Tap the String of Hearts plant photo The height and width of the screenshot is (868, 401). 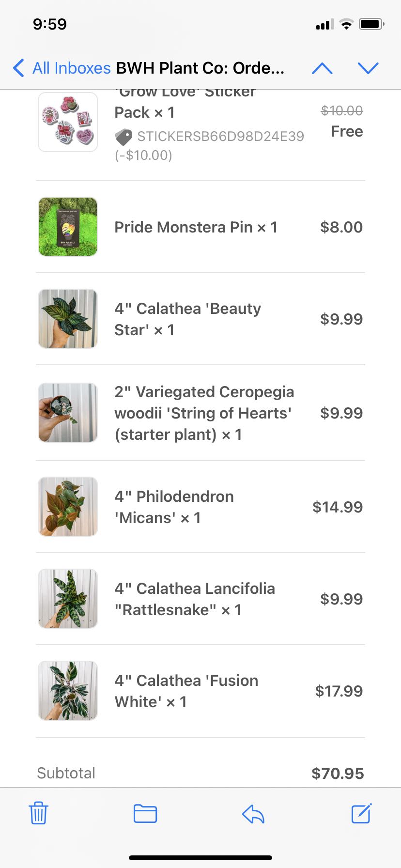[x=68, y=413]
